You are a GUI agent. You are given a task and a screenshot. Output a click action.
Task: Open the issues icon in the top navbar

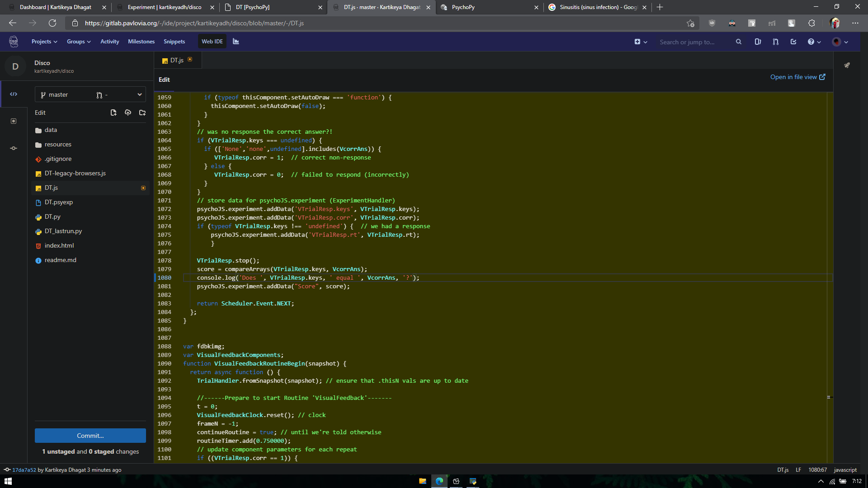point(758,42)
